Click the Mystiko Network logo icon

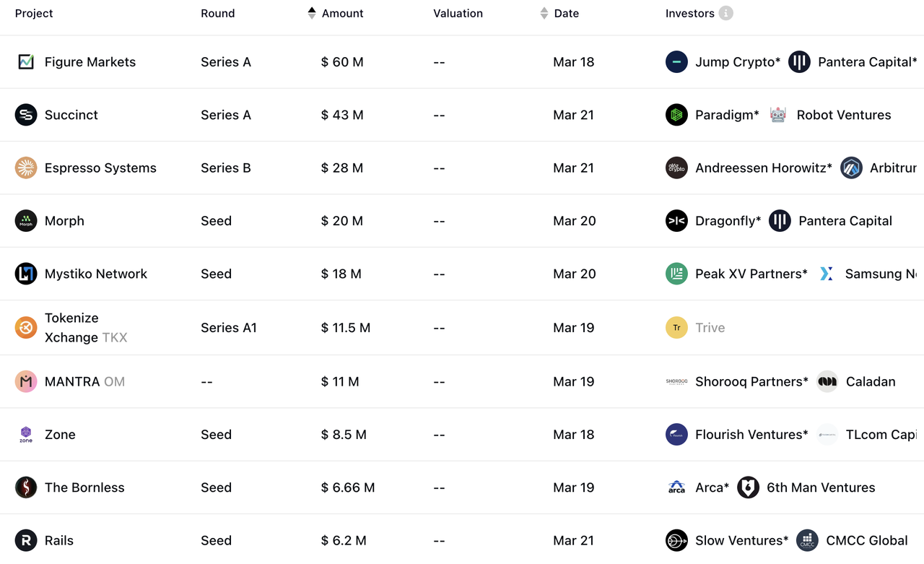coord(26,274)
